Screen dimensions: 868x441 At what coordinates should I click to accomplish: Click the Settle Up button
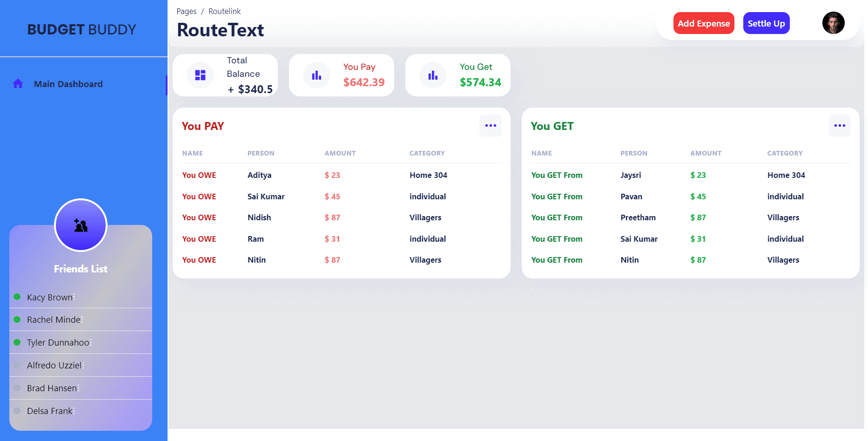[766, 23]
